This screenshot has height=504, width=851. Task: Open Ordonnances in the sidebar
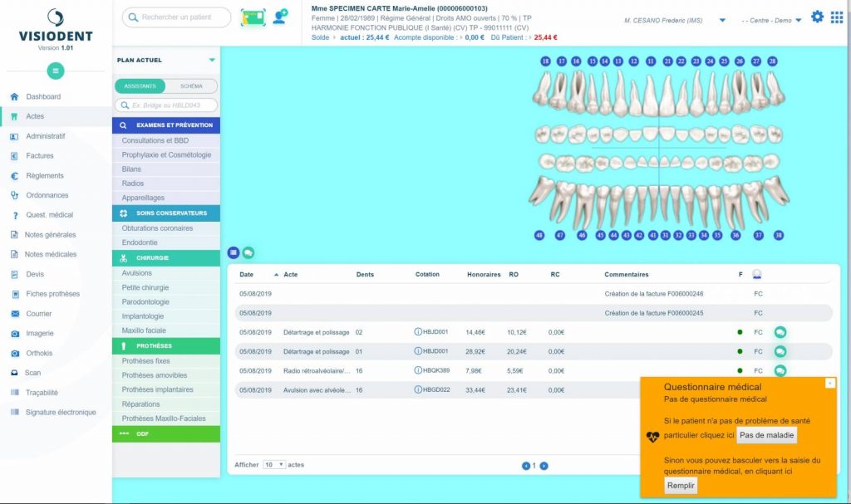47,195
